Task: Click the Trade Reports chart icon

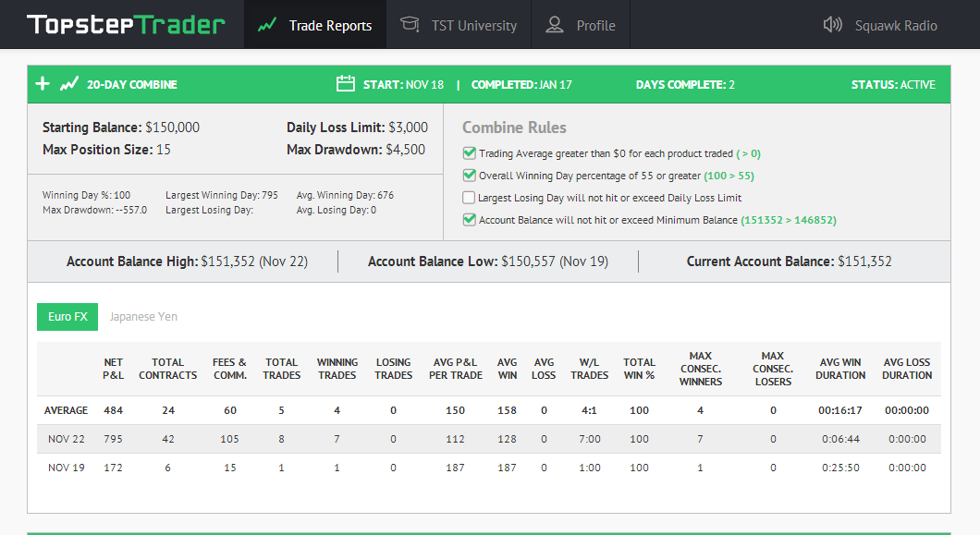Action: [x=267, y=25]
